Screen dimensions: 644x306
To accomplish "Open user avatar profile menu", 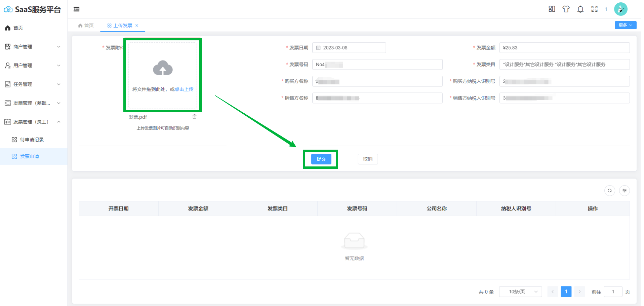I will (x=620, y=9).
